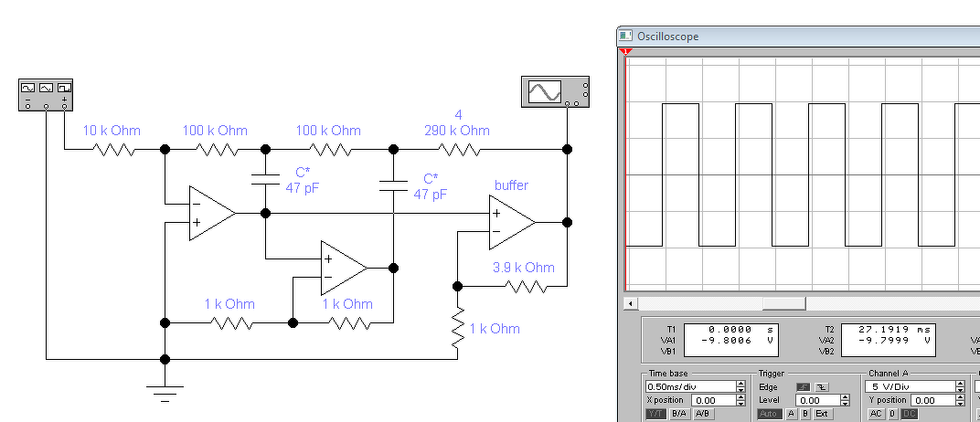Select vertical 1 k Ohm resistor below buffer
The height and width of the screenshot is (422, 980).
pos(458,328)
